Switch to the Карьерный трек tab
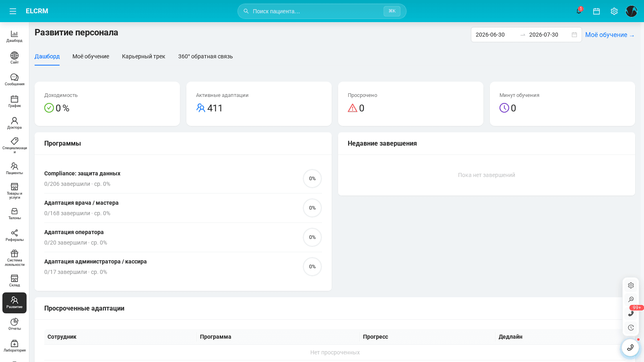Screen dimensions: 644x362 144,56
